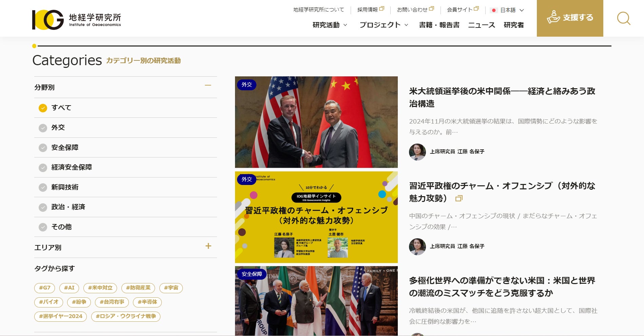Filter by the #台湾有事 tag

[x=112, y=302]
